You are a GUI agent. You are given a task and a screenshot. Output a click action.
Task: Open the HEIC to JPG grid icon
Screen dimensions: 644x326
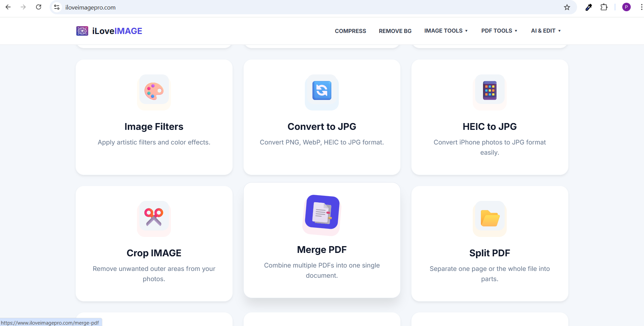click(489, 90)
